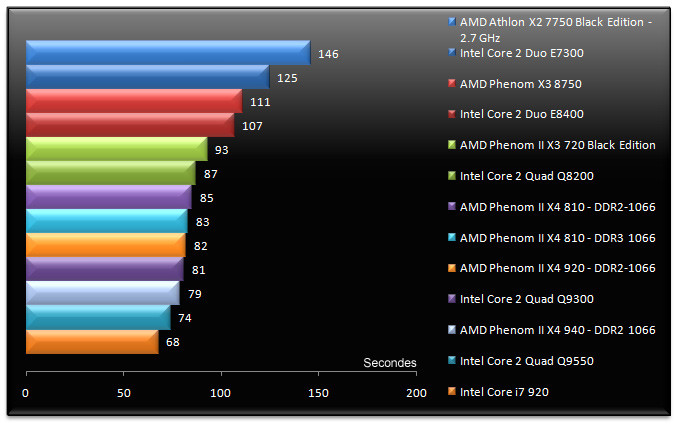Click legend text AMD Phenom II X4 810 - DDR2-1066
Image resolution: width=679 pixels, height=425 pixels.
[557, 207]
